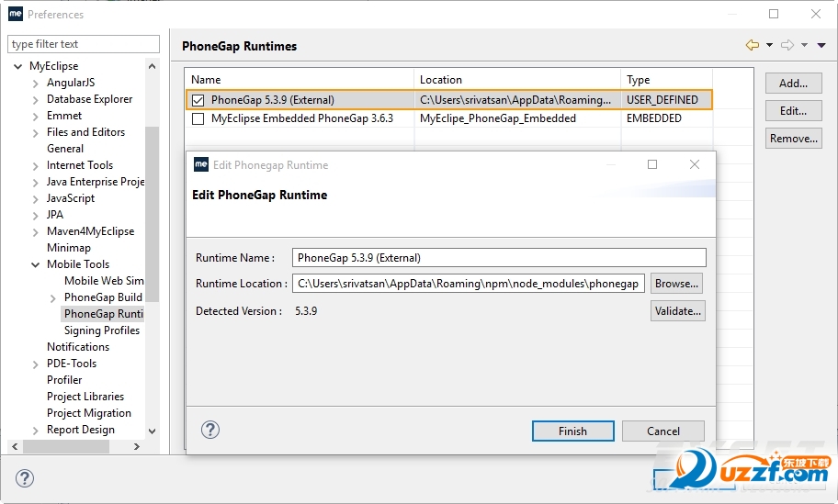The height and width of the screenshot is (504, 838).
Task: Select Notifications preference page
Action: [78, 347]
